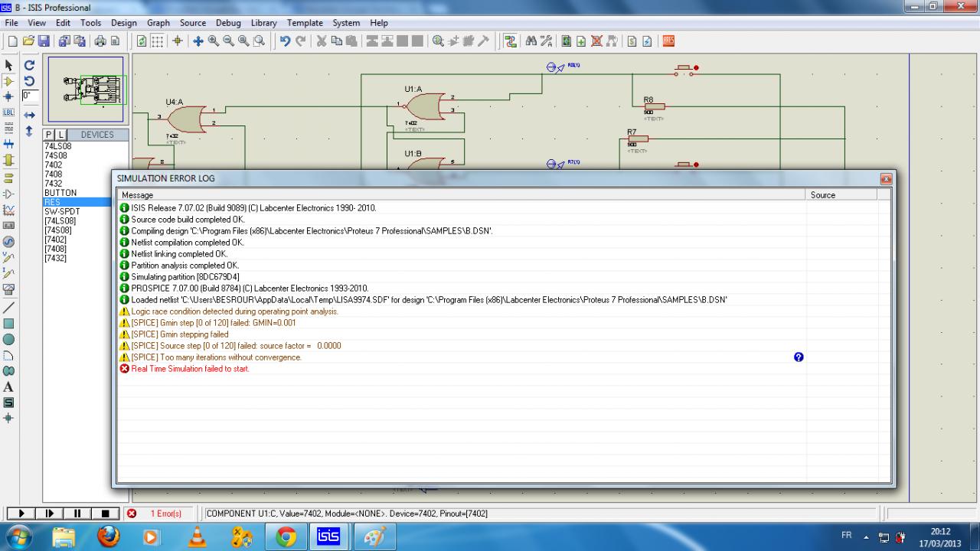Viewport: 980px width, 551px height.
Task: Open the Debug menu
Action: click(x=228, y=23)
